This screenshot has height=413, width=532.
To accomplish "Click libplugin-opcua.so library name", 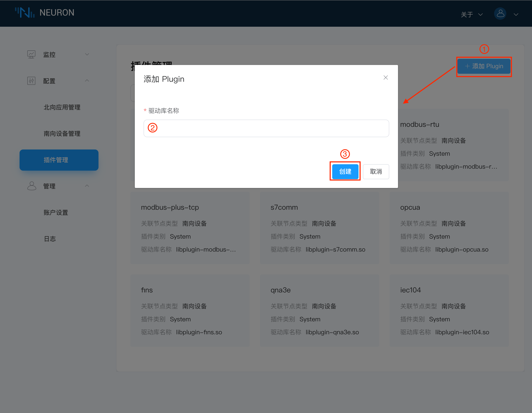I will (462, 249).
